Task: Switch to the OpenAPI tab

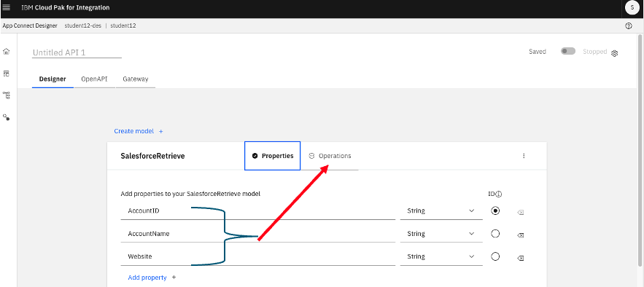Action: [94, 79]
